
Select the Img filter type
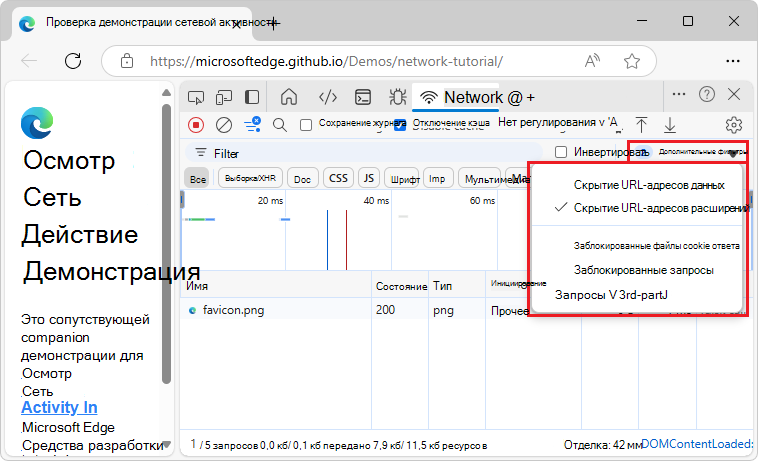click(437, 179)
